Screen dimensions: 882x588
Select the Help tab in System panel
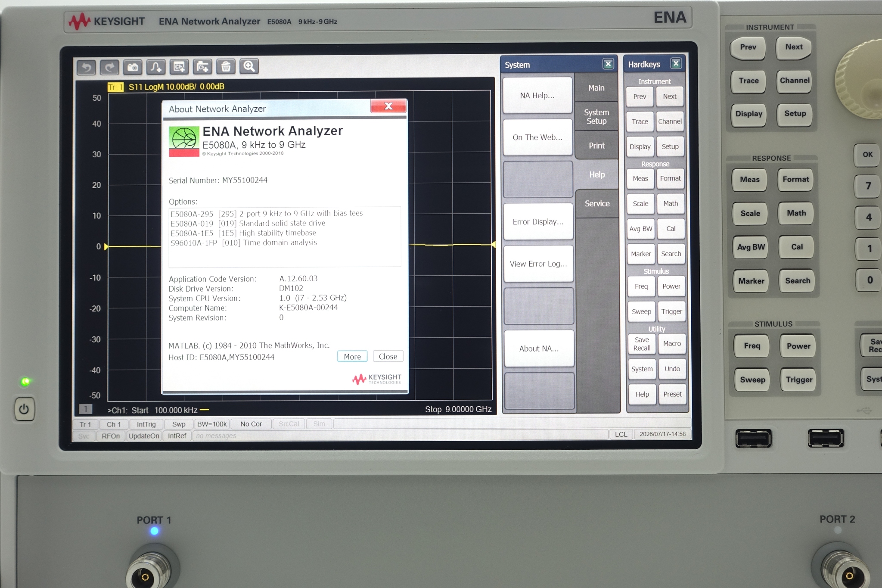[597, 174]
